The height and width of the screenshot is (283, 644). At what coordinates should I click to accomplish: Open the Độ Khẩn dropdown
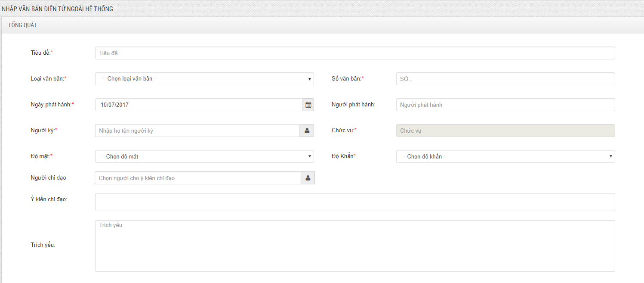pos(505,156)
